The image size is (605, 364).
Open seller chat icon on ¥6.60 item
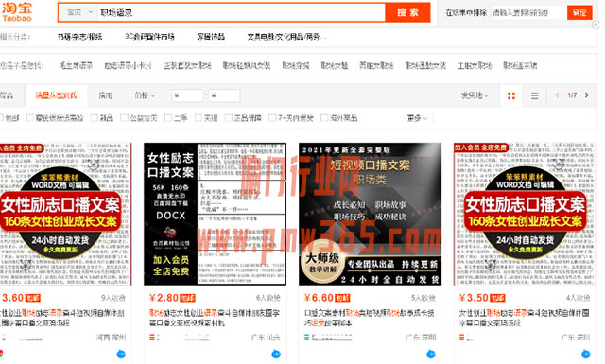(x=431, y=354)
